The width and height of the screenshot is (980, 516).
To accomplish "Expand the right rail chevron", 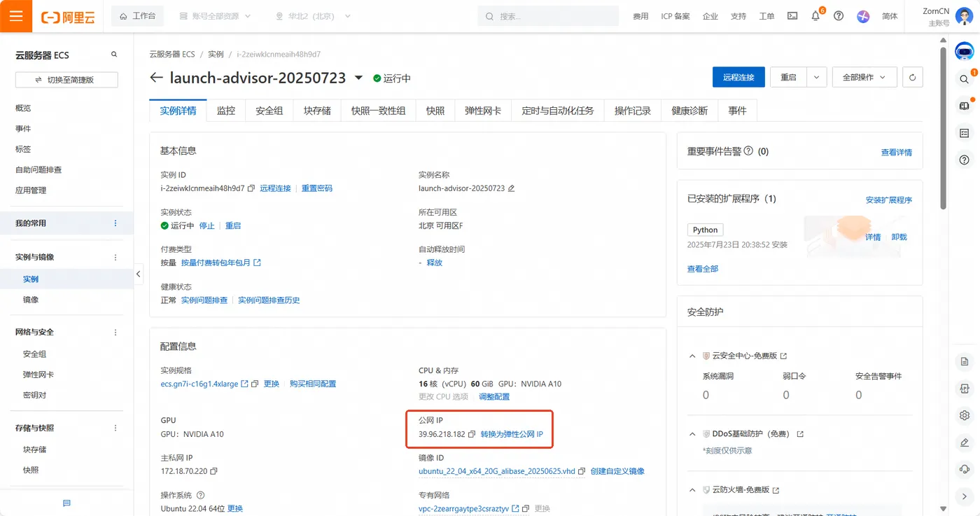I will 965,495.
